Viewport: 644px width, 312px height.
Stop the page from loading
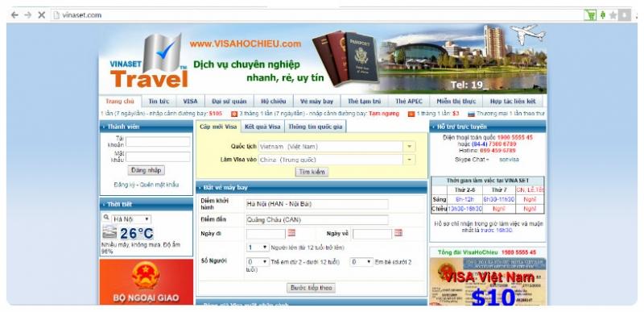(x=42, y=15)
